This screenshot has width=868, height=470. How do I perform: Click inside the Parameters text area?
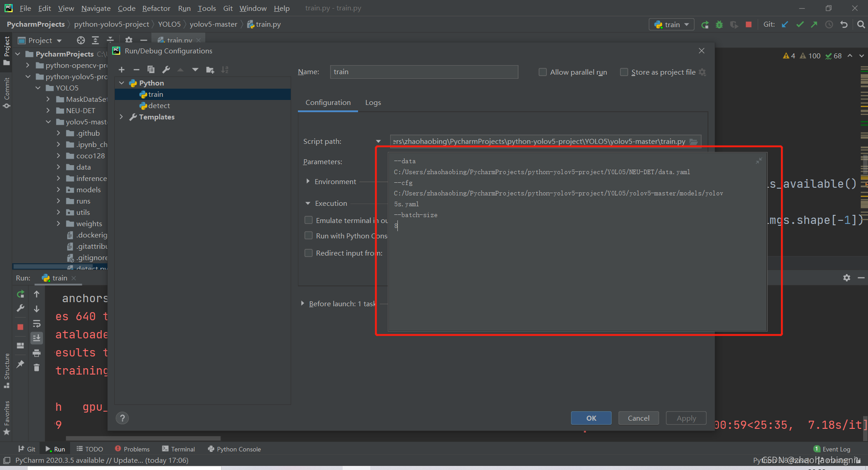coord(577,242)
